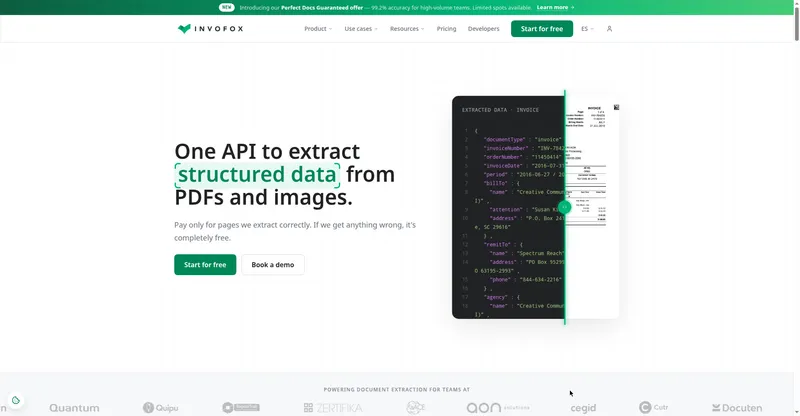This screenshot has height=416, width=800.
Task: Click the hero Start for free button
Action: tap(205, 264)
